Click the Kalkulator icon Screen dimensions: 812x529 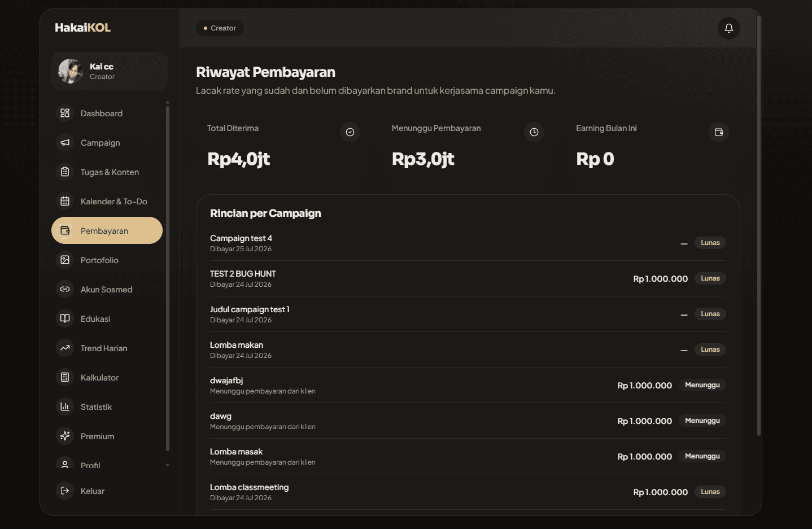click(65, 377)
